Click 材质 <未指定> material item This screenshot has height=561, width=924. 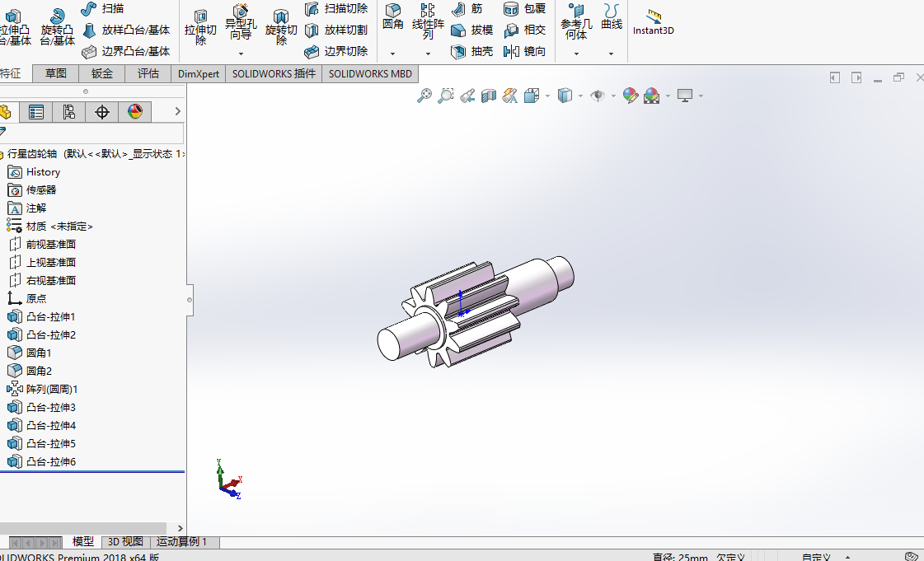49,226
